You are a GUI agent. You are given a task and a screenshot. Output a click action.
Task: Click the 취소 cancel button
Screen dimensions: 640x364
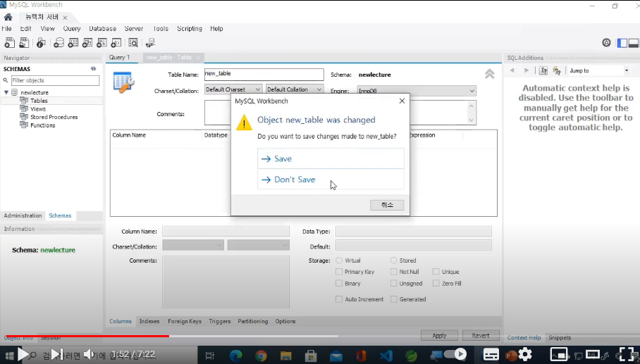[387, 205]
